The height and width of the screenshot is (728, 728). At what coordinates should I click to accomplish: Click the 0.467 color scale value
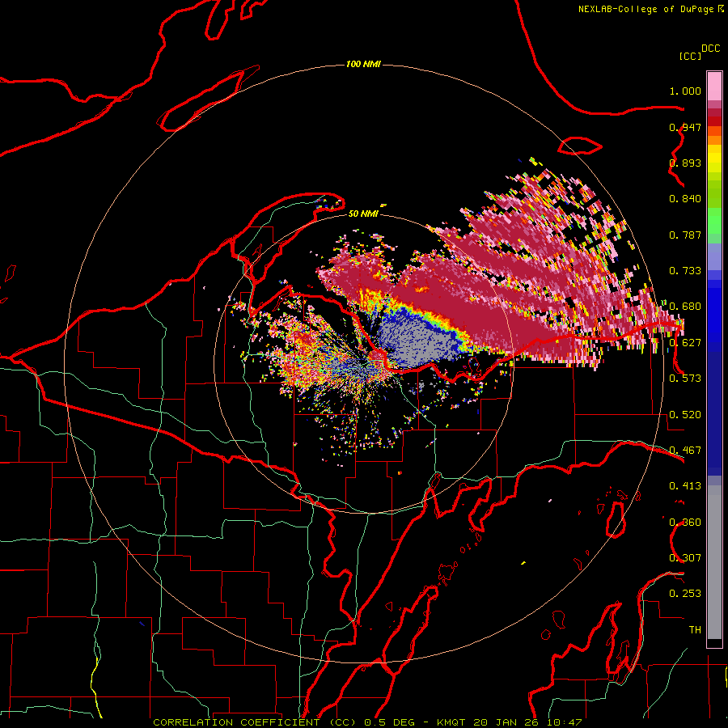(685, 451)
